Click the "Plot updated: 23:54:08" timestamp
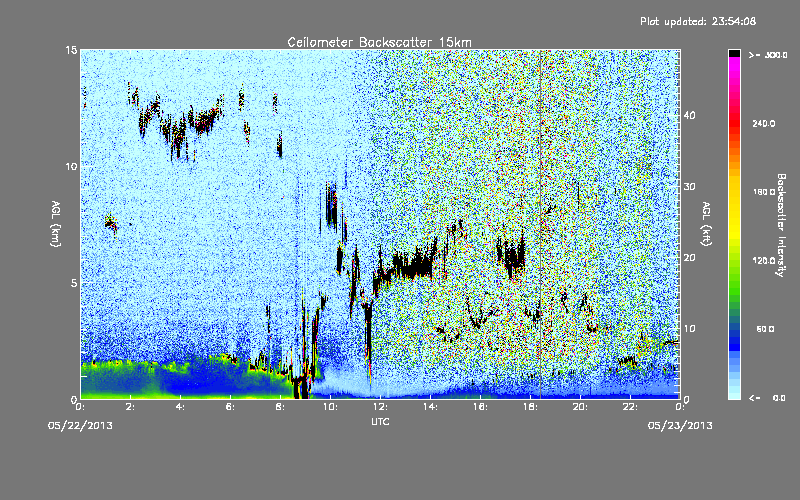Image resolution: width=800 pixels, height=500 pixels. point(698,21)
